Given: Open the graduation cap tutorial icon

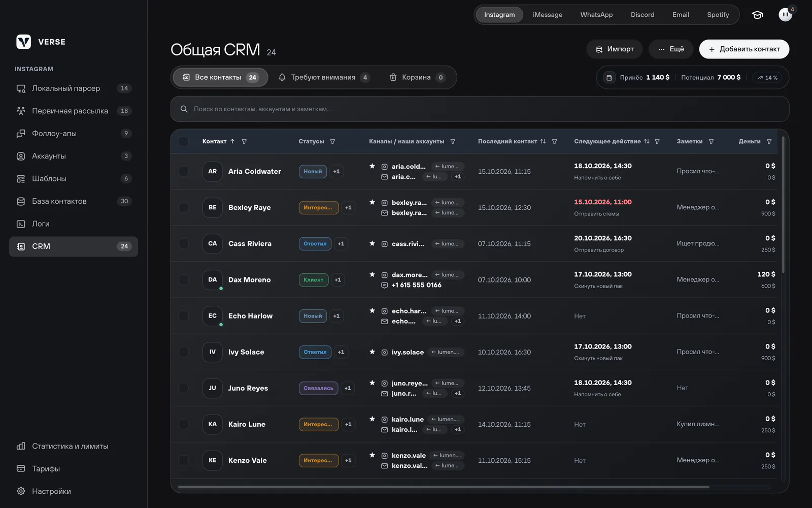Looking at the screenshot, I should [x=757, y=15].
